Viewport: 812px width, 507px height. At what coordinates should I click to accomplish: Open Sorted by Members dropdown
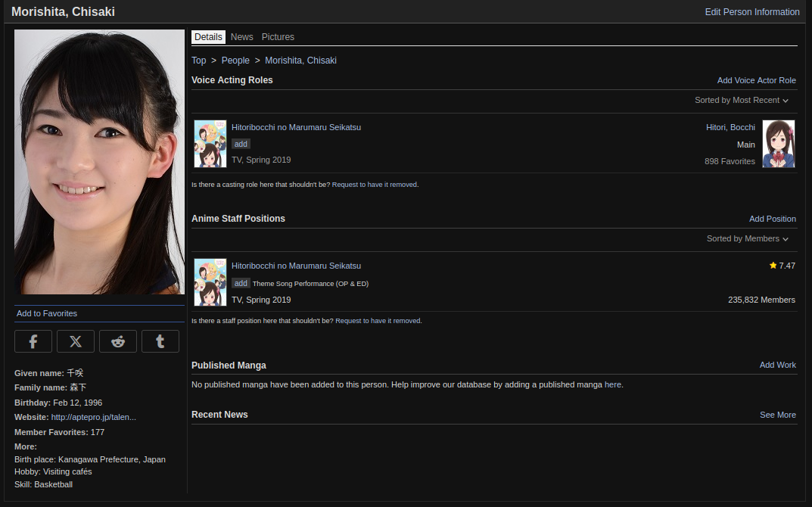tap(748, 238)
